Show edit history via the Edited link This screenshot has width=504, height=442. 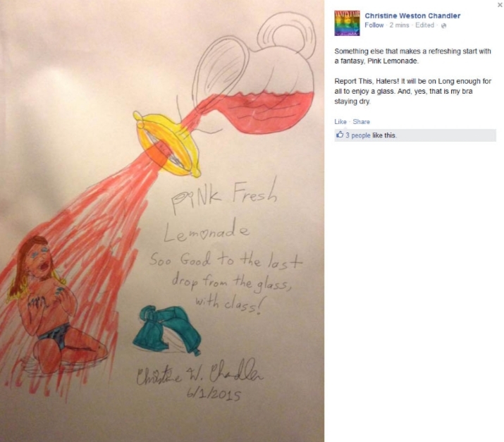[424, 25]
